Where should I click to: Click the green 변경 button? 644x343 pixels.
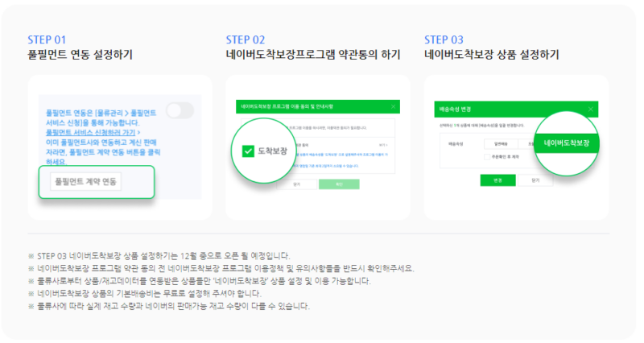pos(498,180)
